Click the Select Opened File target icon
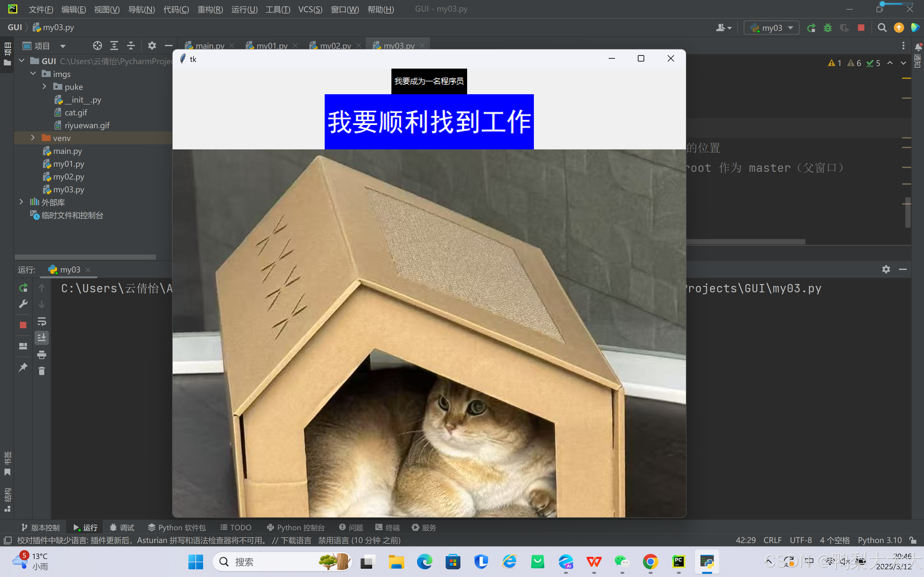Viewport: 924px width, 577px height. (x=97, y=46)
